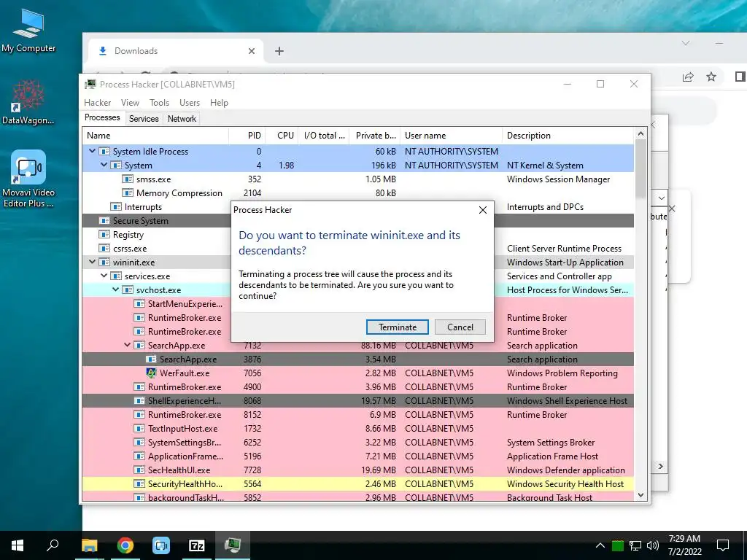Screen dimensions: 747x560
Task: Collapse the System process node
Action: click(104, 165)
